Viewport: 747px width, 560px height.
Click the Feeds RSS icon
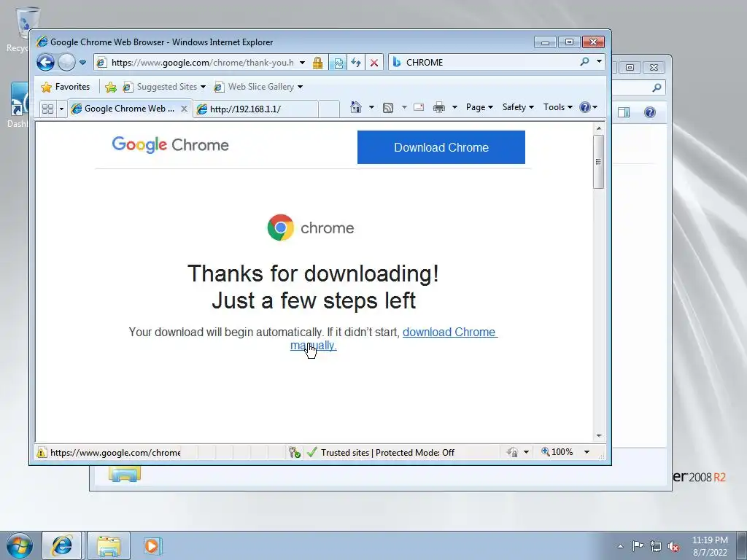click(388, 108)
